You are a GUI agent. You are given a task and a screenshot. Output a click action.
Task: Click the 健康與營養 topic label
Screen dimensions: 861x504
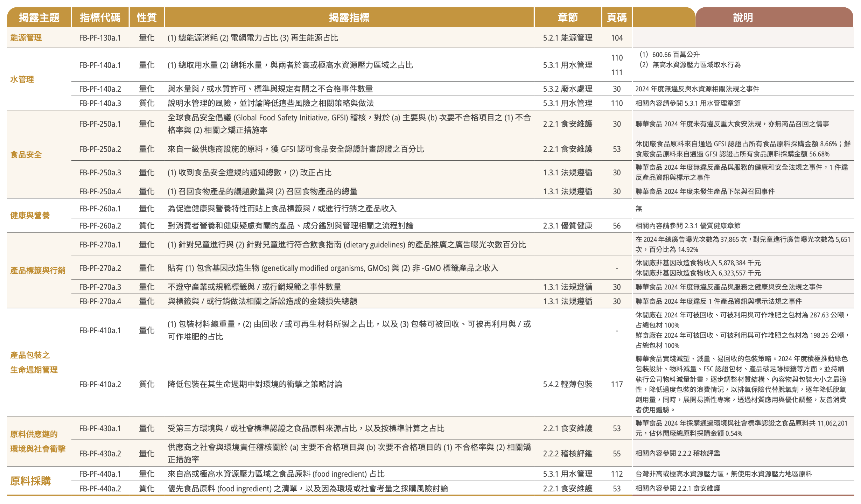pyautogui.click(x=30, y=216)
